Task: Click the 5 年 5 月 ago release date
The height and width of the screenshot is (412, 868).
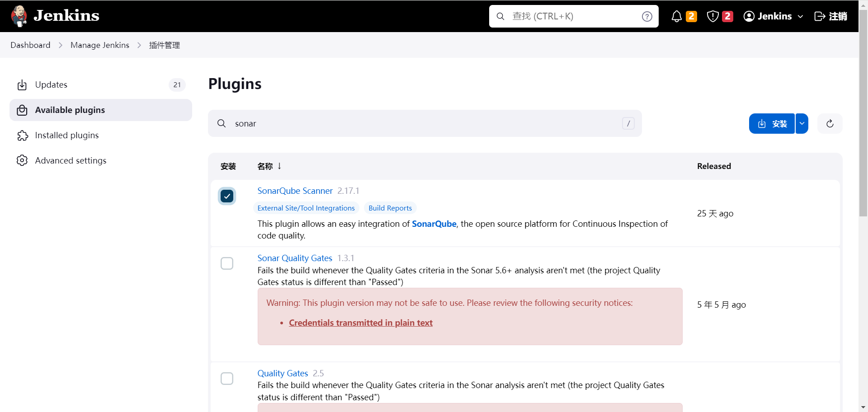Action: 722,305
